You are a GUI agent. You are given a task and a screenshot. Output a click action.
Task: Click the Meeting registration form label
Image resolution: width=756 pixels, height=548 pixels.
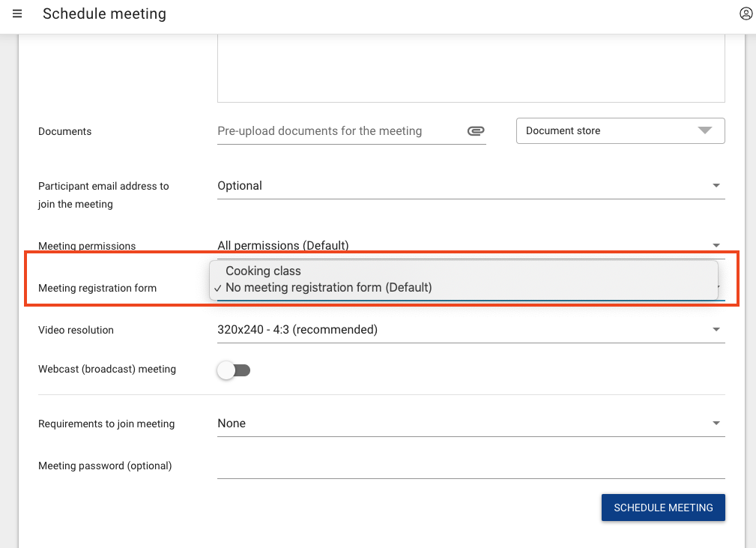click(97, 288)
